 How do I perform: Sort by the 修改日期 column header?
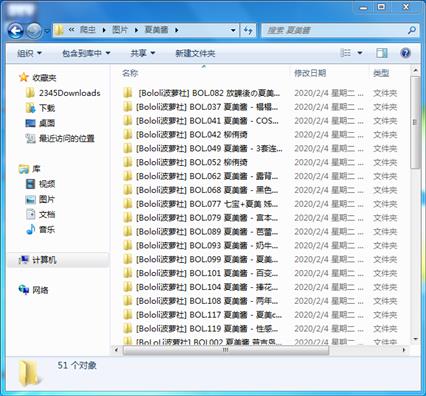coord(310,73)
